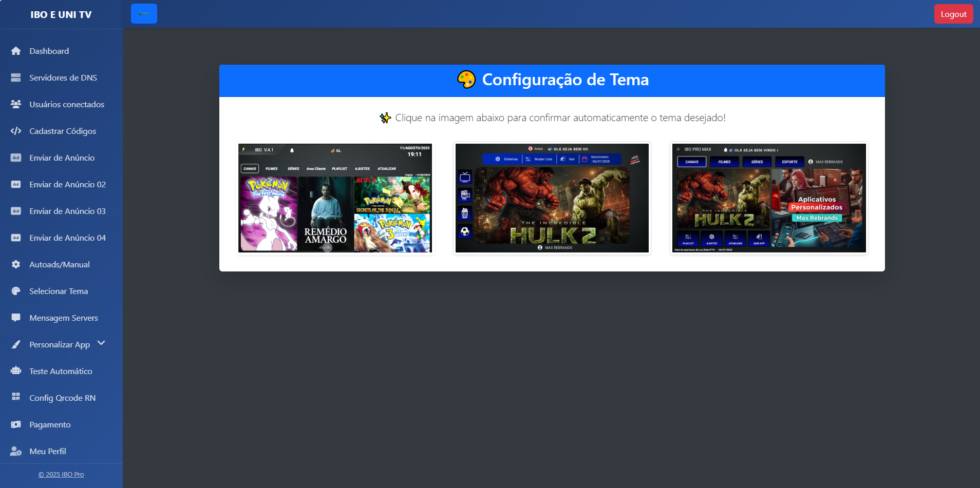
Task: Click the Ad icon beside Enviar de Anúncio 04
Action: click(16, 238)
